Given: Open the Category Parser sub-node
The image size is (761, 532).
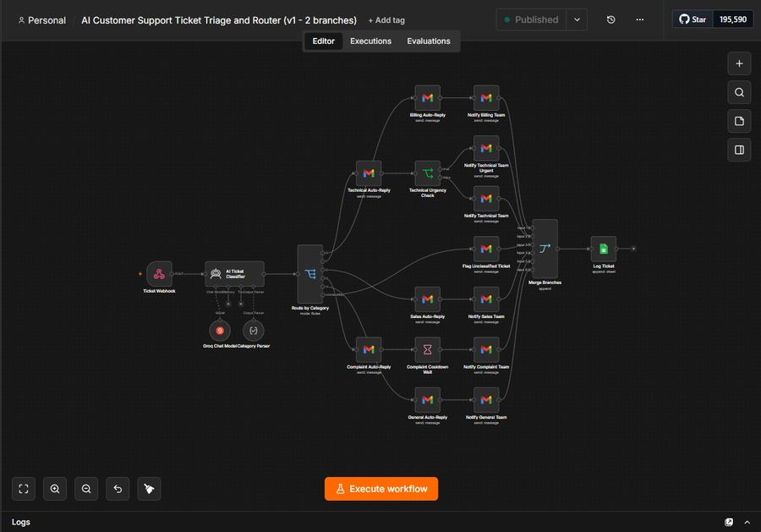Looking at the screenshot, I should click(254, 331).
